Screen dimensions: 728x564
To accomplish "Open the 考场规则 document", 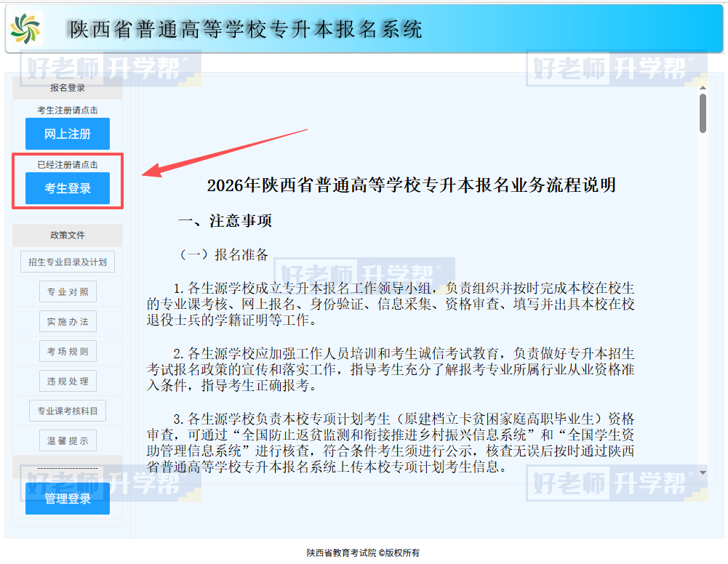I will [x=68, y=351].
